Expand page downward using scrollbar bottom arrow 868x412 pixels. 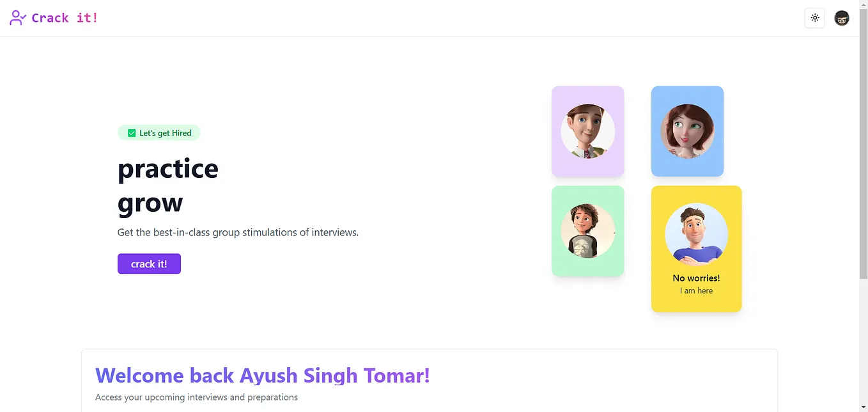click(864, 408)
